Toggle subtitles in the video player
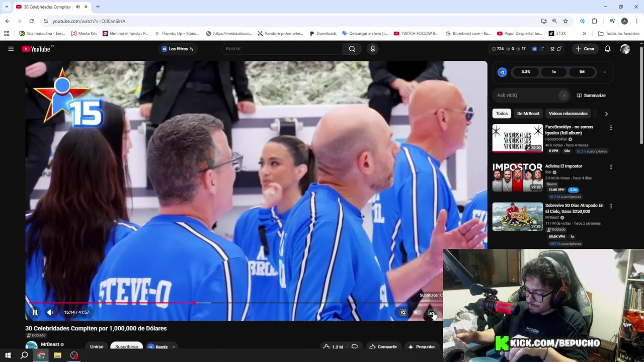The image size is (644, 362). pos(432,313)
